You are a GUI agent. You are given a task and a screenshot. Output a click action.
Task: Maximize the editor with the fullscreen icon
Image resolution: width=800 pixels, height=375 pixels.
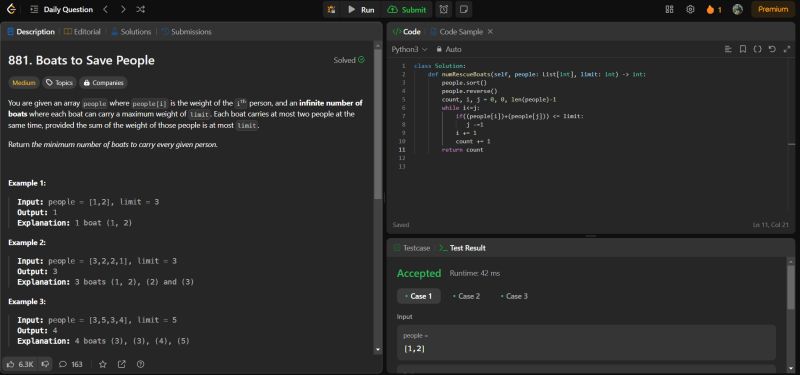[786, 49]
